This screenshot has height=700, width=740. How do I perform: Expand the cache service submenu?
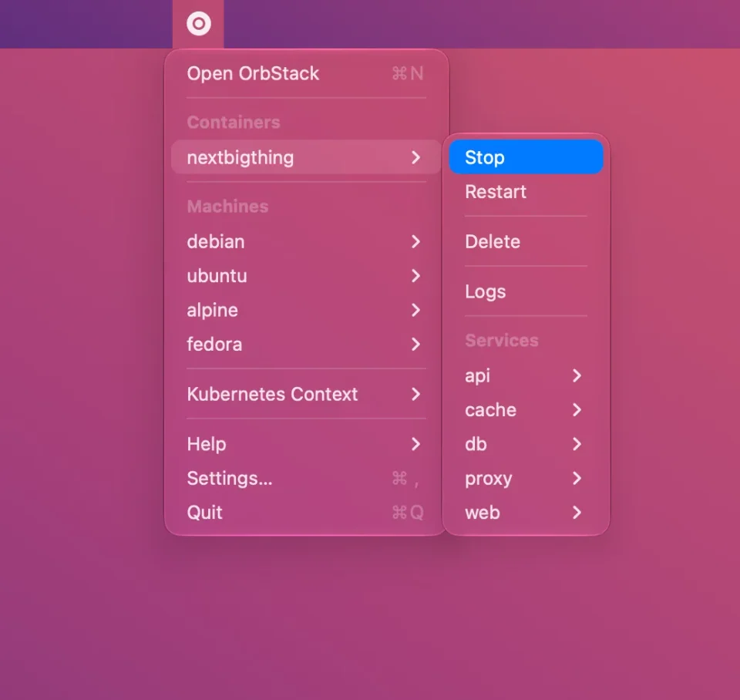pyautogui.click(x=526, y=409)
